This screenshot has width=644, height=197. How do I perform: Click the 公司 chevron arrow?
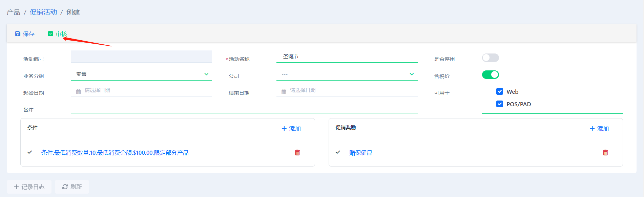(x=412, y=74)
